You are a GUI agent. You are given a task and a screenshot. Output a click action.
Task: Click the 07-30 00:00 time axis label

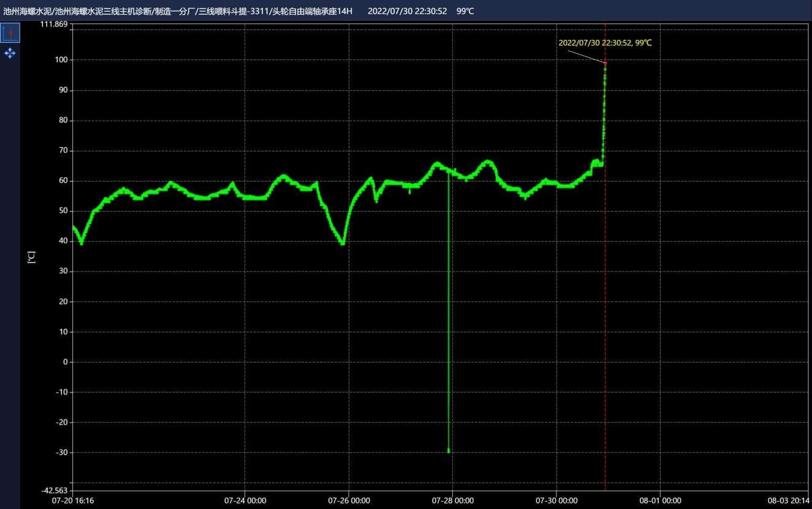556,500
